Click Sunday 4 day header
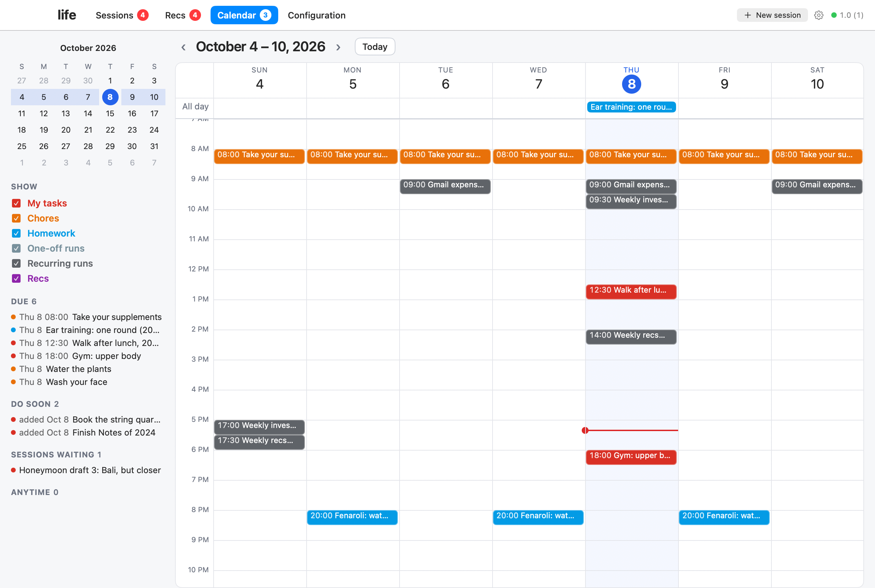Image resolution: width=875 pixels, height=588 pixels. 259,80
